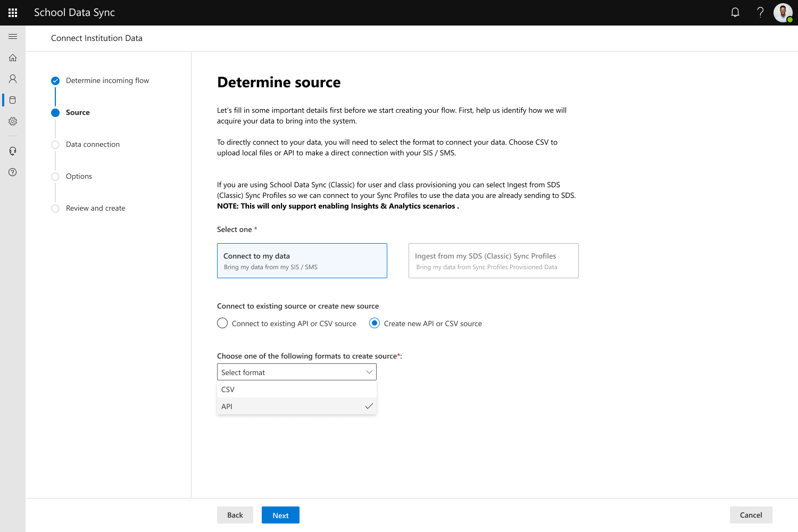Open the people icon in sidebar
Screen dimensions: 798x532
tap(13, 79)
